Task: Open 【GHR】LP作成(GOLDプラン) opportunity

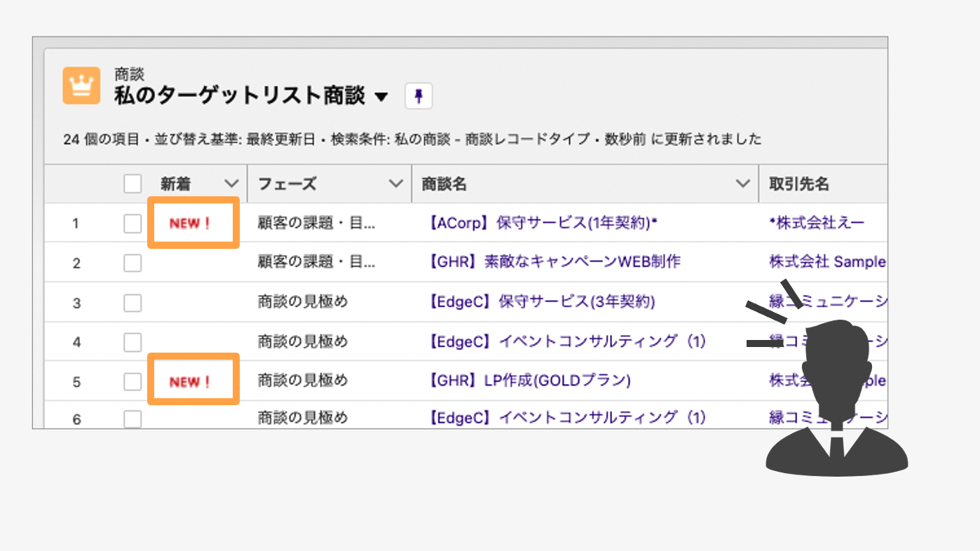Action: pos(528,381)
